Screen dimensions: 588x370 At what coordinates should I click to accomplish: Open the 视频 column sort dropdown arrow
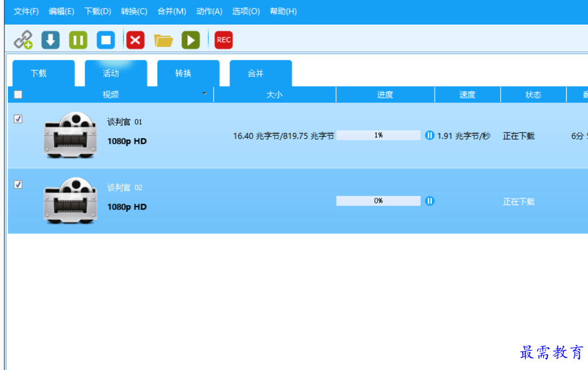[x=205, y=93]
